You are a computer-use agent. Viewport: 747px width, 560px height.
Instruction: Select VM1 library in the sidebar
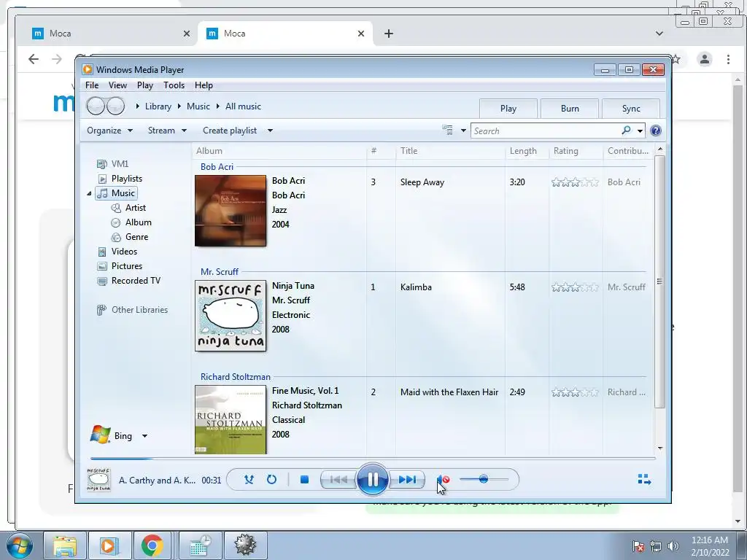pyautogui.click(x=112, y=164)
